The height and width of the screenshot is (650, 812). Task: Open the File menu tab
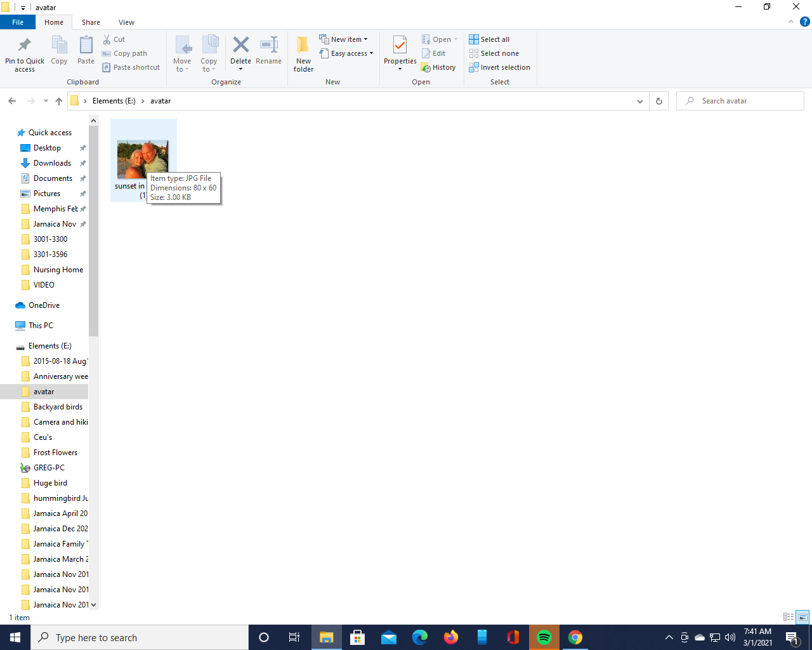tap(18, 22)
